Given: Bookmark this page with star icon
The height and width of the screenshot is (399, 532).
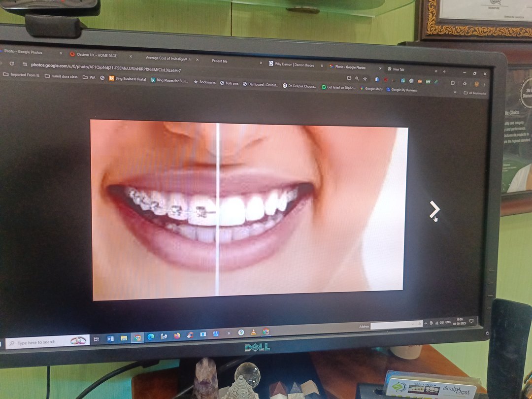Looking at the screenshot, I should (365, 79).
